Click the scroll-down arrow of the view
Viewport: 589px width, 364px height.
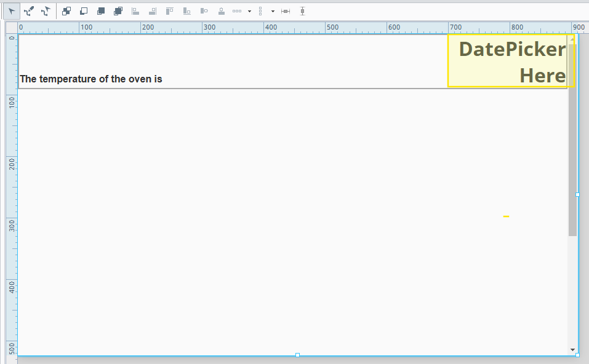coord(572,350)
